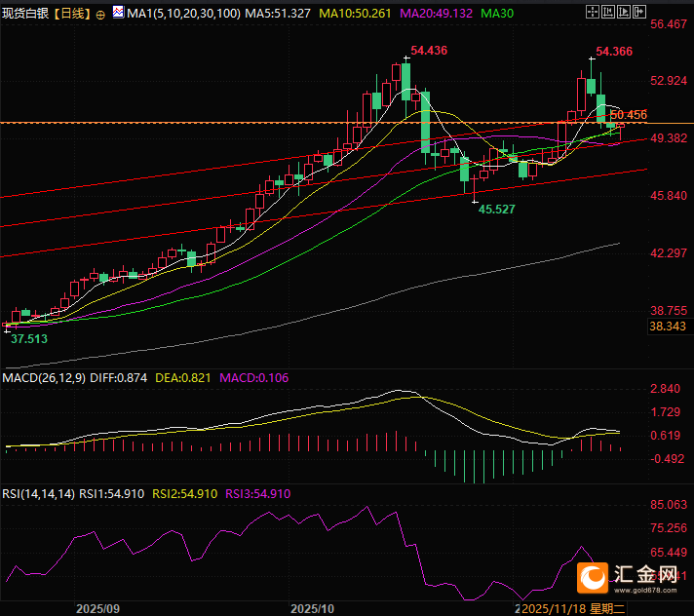Screen dimensions: 694x616
Task: Click the 50.456 current price label
Action: pyautogui.click(x=629, y=115)
